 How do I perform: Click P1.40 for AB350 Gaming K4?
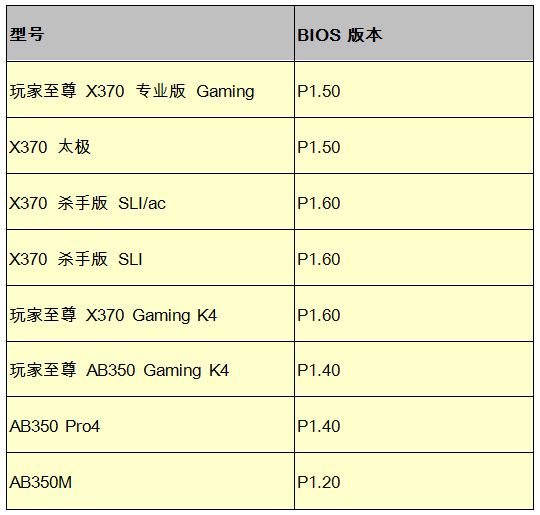click(x=319, y=370)
